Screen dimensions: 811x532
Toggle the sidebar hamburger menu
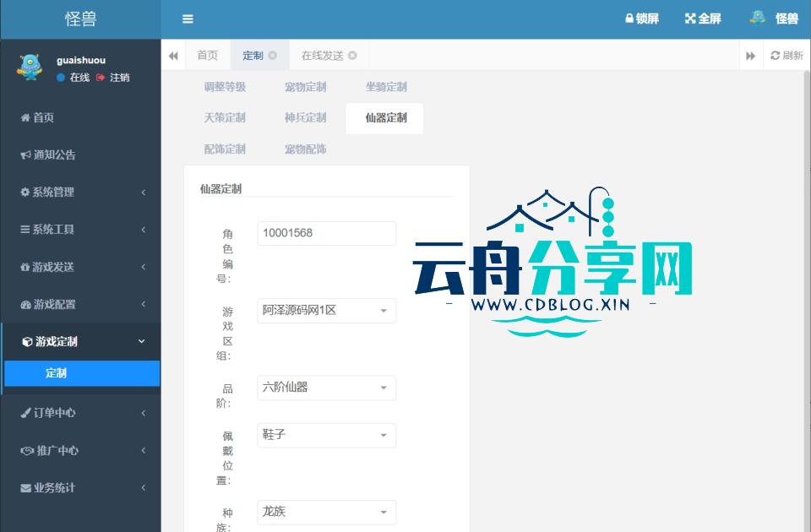click(188, 19)
